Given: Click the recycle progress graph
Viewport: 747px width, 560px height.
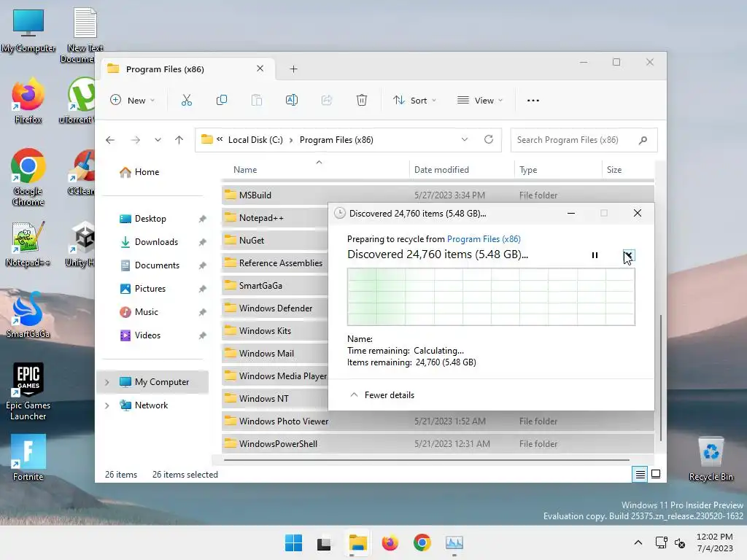Looking at the screenshot, I should point(491,297).
